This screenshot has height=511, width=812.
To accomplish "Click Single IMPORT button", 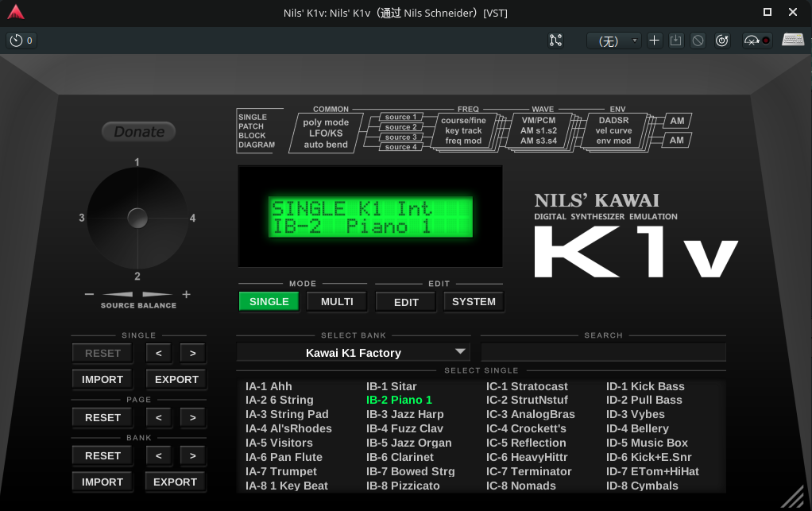I will point(102,380).
